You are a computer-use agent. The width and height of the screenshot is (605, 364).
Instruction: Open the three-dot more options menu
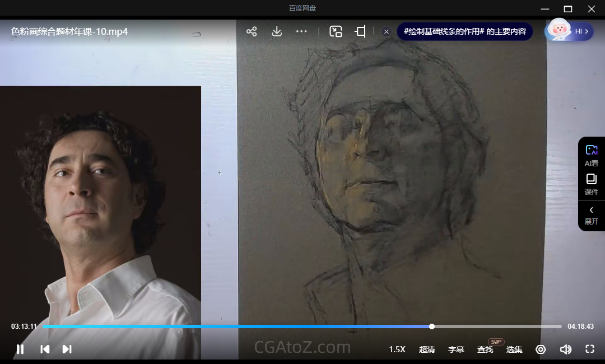point(301,31)
